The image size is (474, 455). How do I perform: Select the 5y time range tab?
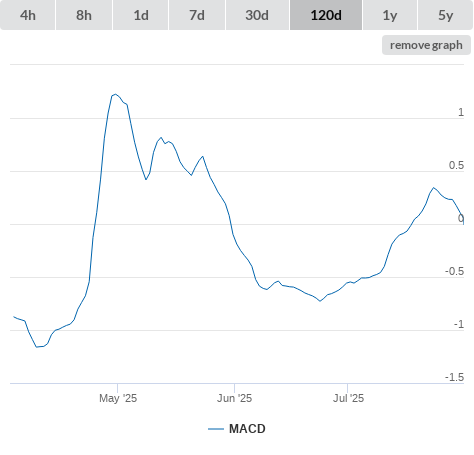[445, 15]
